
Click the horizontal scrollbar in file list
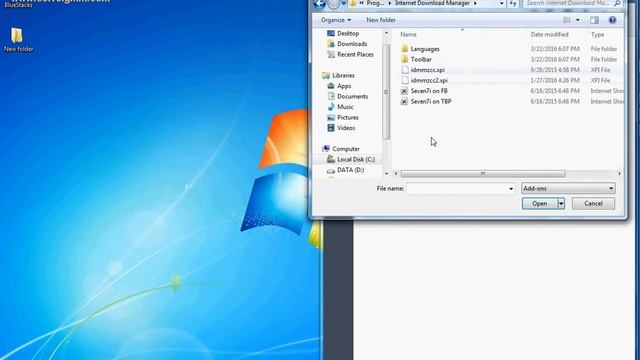482,174
